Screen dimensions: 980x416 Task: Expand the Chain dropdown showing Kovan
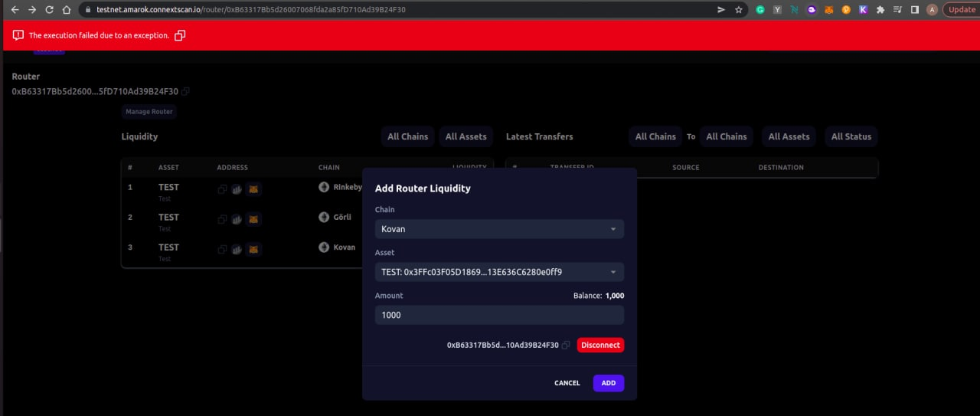[499, 229]
